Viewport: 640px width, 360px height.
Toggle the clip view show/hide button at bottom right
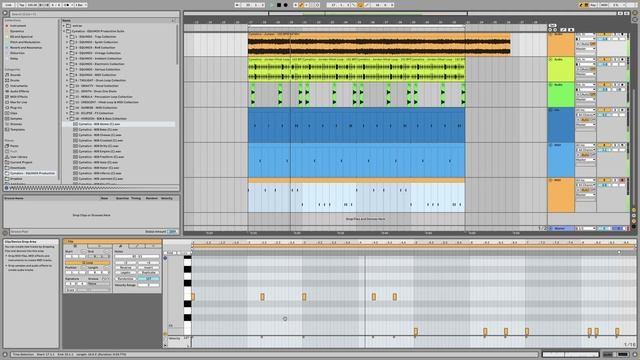click(635, 354)
